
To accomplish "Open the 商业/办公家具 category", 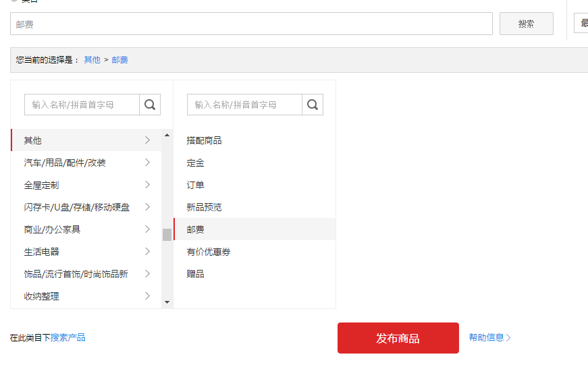I will [52, 229].
